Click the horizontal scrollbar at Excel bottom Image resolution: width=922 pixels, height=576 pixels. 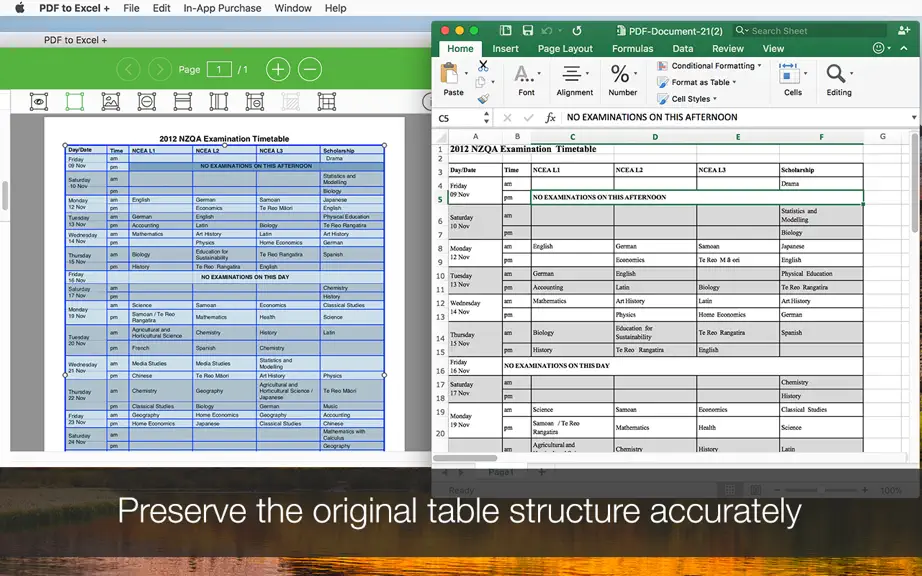(x=465, y=458)
